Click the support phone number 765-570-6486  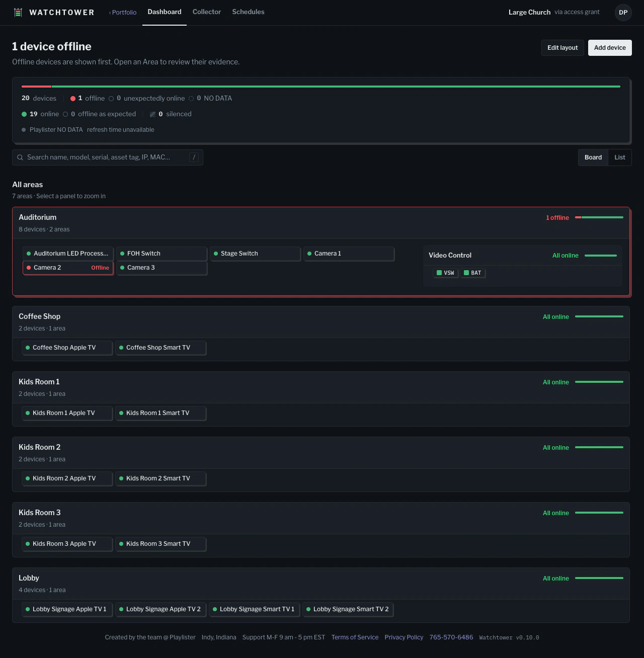[451, 637]
